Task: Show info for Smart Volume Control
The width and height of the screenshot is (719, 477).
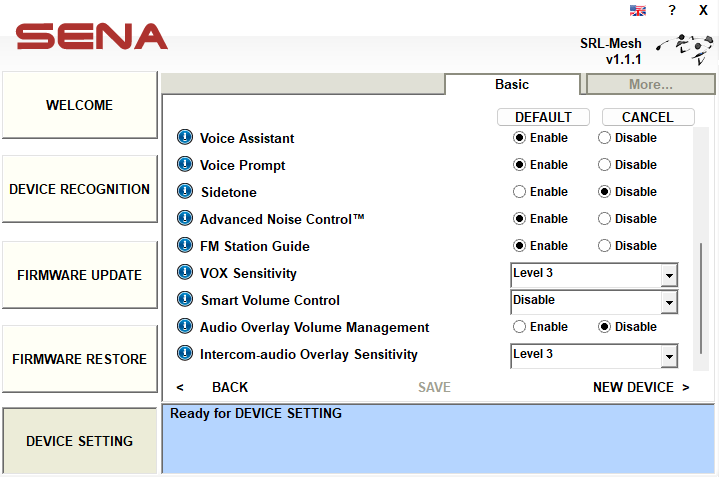Action: coord(184,300)
